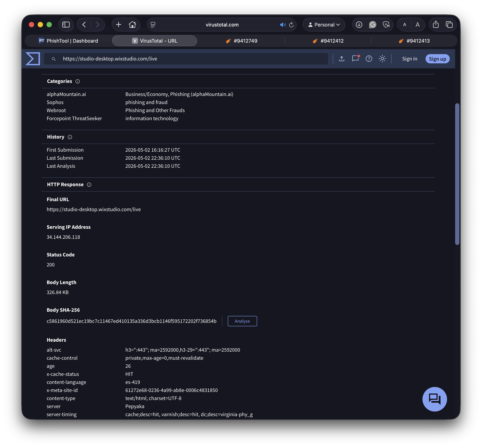Image resolution: width=482 pixels, height=448 pixels.
Task: Select First Submission timestamp 16:16:27 UTC
Action: coord(153,150)
